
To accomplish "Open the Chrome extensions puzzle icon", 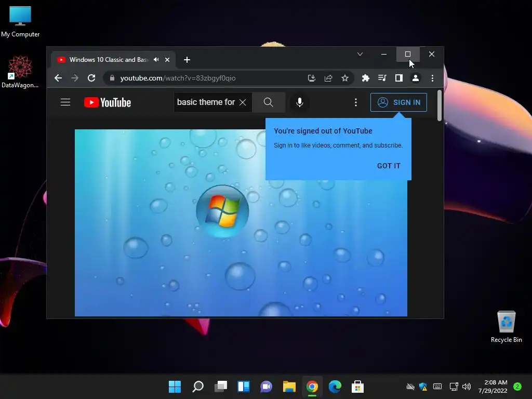I will pyautogui.click(x=365, y=78).
